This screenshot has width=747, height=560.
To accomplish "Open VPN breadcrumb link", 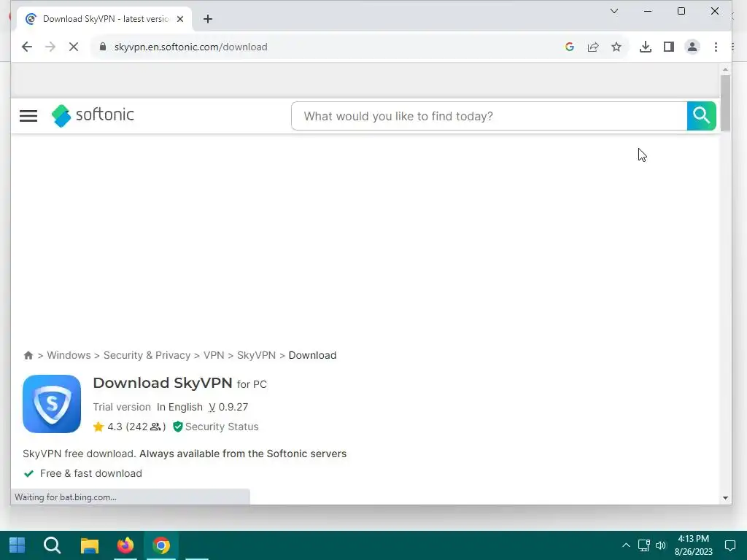I will pos(214,355).
